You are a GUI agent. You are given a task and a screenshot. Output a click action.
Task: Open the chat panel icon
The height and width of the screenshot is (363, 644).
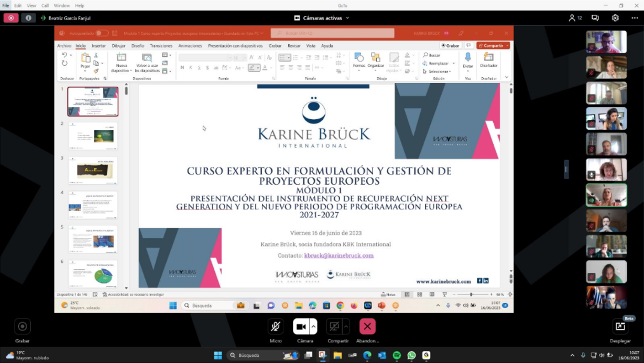(x=595, y=18)
